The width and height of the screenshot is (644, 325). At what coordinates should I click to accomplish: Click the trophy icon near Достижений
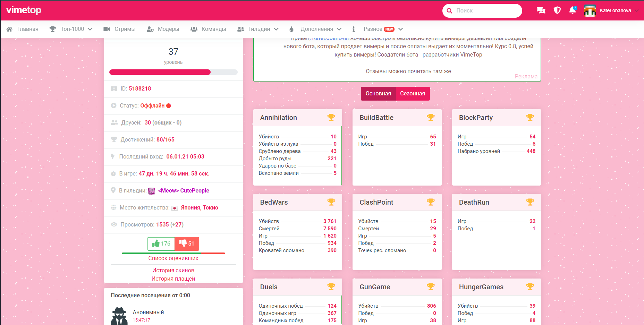[114, 139]
